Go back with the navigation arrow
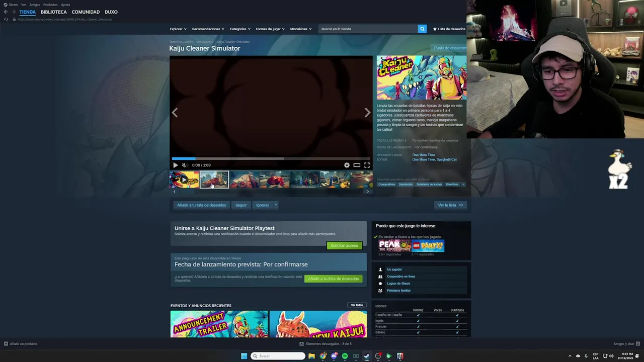Image resolution: width=644 pixels, height=362 pixels. (6, 12)
